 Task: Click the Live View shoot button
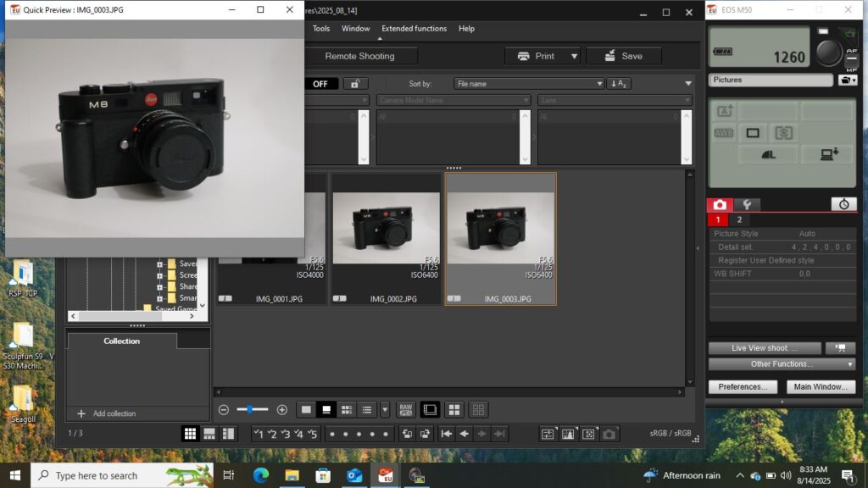point(765,348)
